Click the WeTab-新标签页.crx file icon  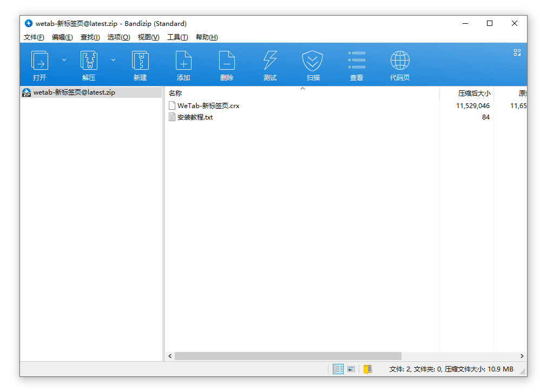pyautogui.click(x=172, y=105)
